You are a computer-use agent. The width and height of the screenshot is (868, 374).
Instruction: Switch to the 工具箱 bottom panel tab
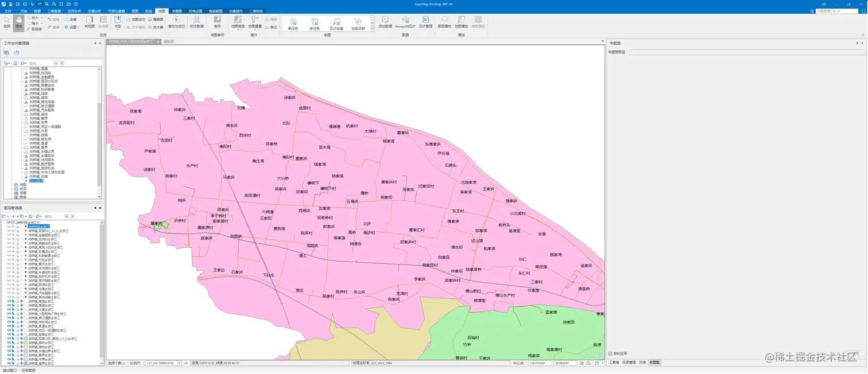click(x=614, y=363)
